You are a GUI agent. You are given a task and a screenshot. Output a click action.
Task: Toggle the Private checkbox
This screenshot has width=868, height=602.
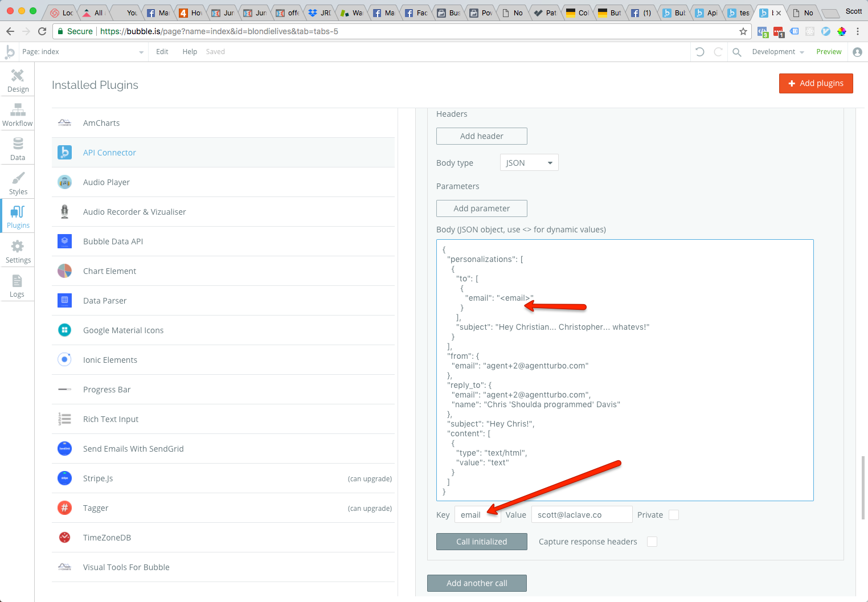[x=674, y=515]
